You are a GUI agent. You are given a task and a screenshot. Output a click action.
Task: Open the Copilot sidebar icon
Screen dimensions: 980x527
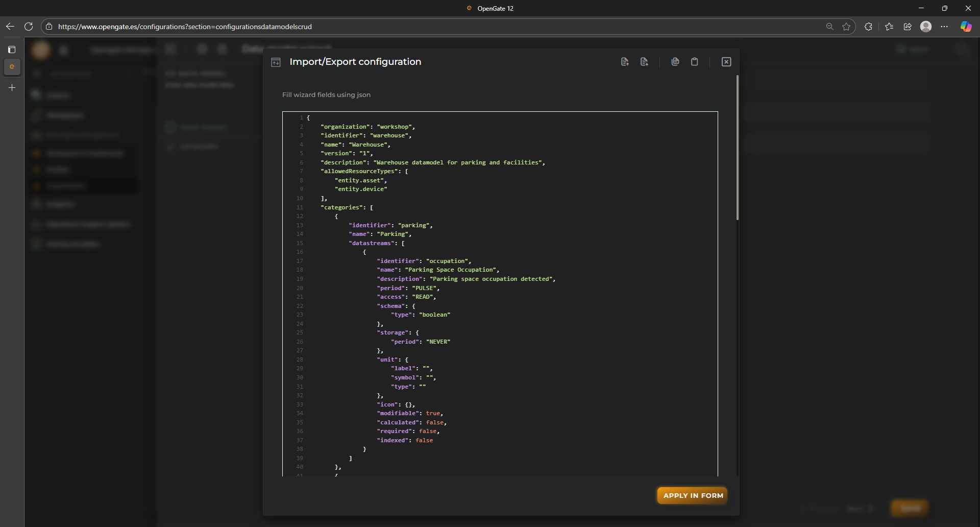(966, 27)
